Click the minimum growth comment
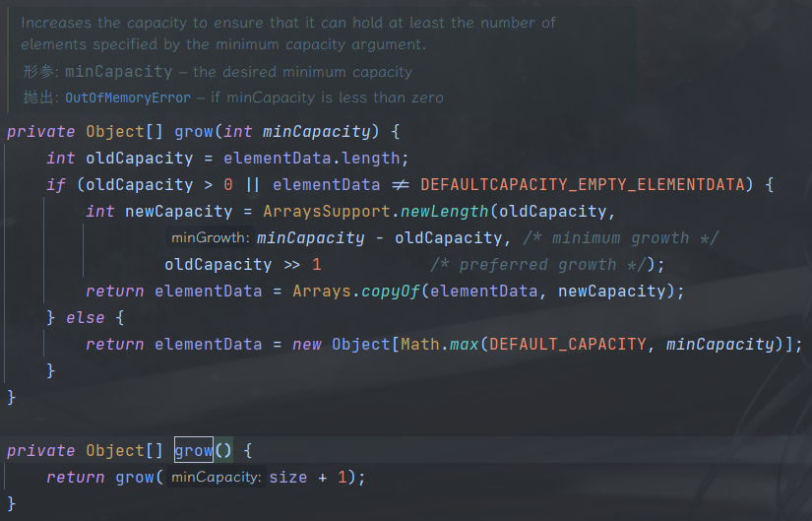Screen dimensions: 812x521 621,238
